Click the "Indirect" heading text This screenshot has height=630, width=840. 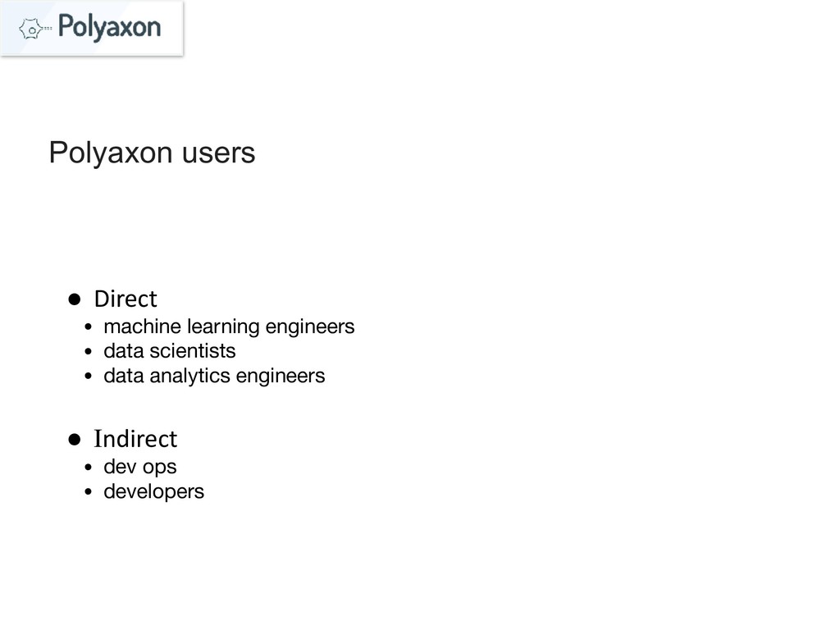click(x=135, y=440)
